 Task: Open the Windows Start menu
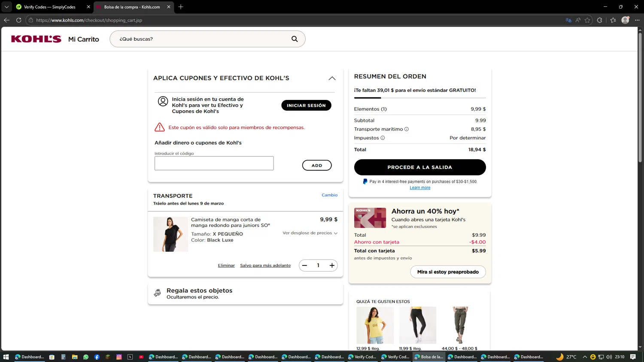[6, 357]
